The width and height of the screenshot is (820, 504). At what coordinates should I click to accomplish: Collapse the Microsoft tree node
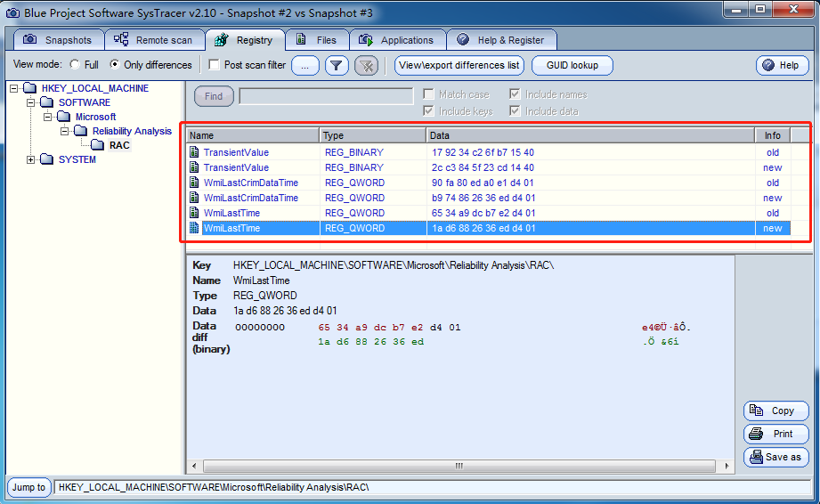click(47, 117)
